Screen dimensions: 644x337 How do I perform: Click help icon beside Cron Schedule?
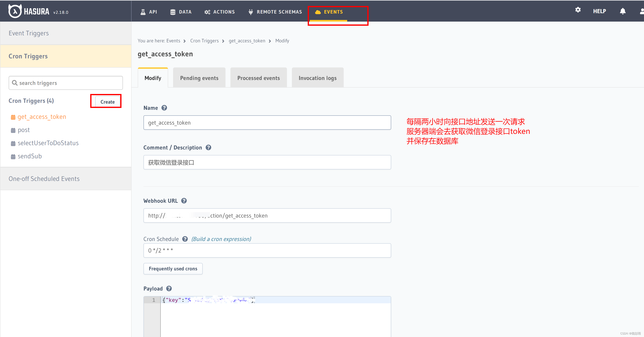(x=185, y=239)
